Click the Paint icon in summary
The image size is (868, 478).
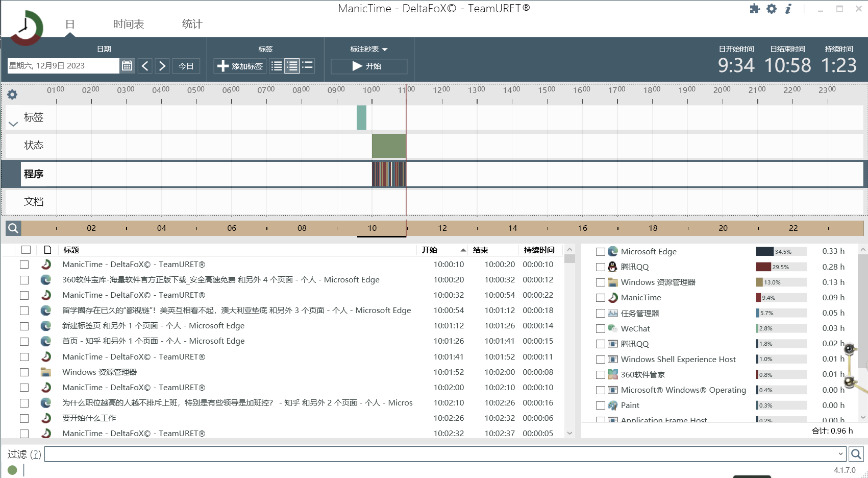[x=613, y=405]
